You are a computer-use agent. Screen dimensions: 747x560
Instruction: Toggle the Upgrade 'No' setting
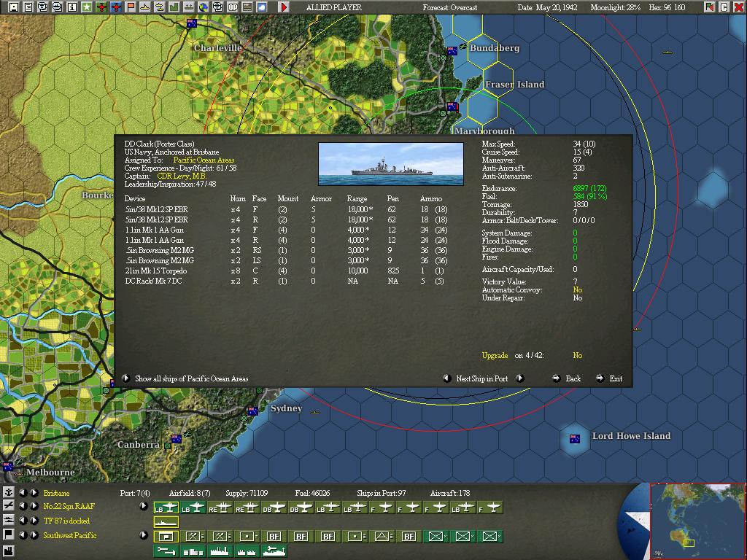[578, 355]
